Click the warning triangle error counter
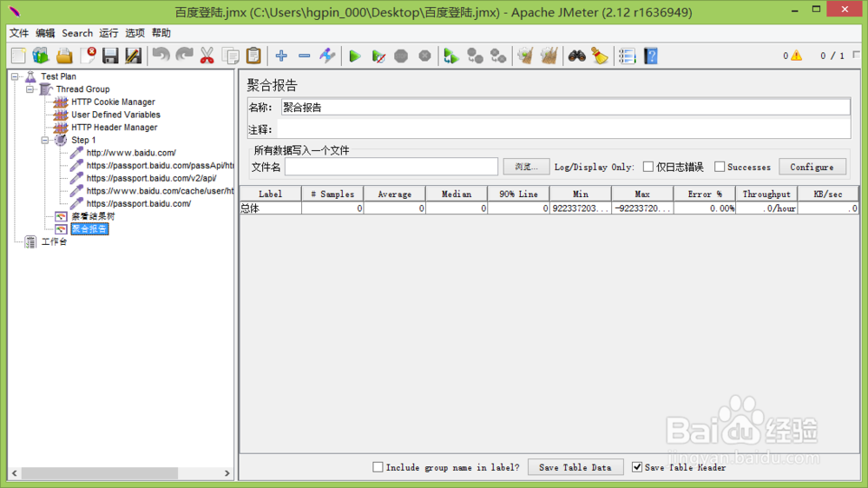This screenshot has height=488, width=868. [x=796, y=56]
